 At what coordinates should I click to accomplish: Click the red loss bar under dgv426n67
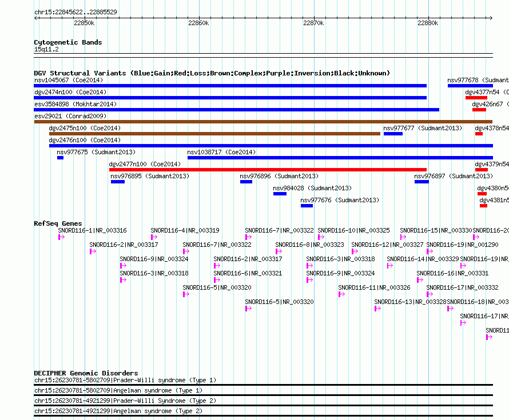coord(479,110)
